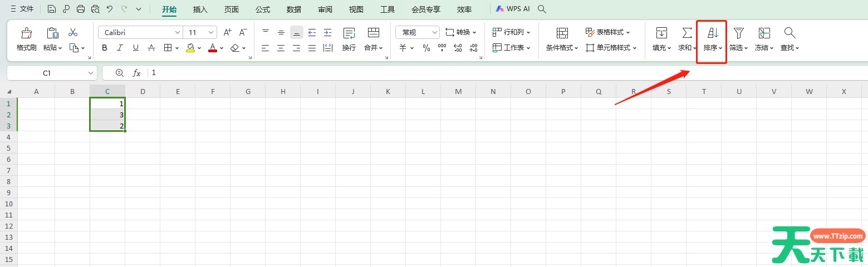Click the Find (查找) magnifier icon
This screenshot has height=267, width=868.
(789, 33)
